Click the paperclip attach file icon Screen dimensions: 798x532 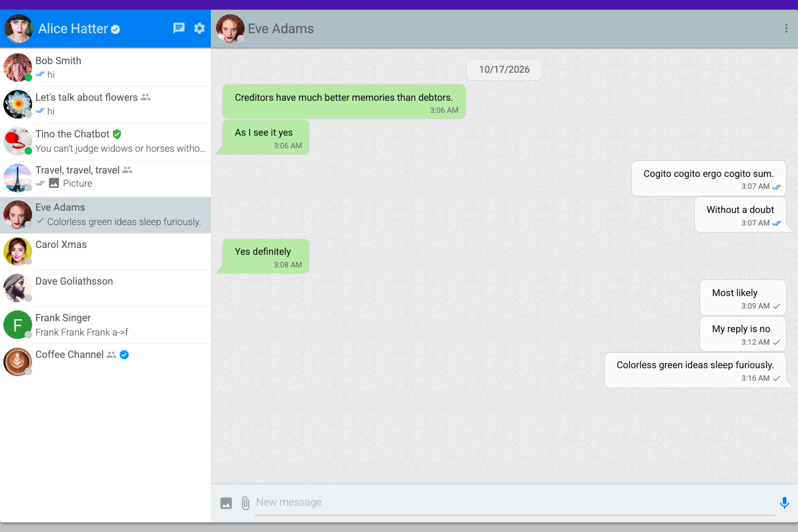[245, 503]
